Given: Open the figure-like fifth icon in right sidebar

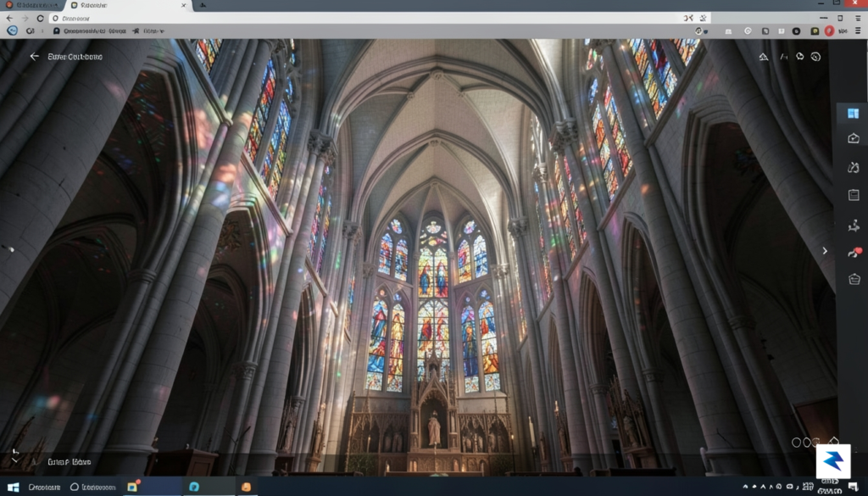Looking at the screenshot, I should pyautogui.click(x=853, y=226).
